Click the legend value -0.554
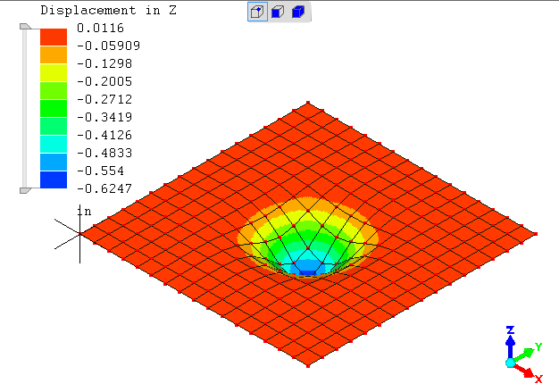The width and height of the screenshot is (559, 392). (x=101, y=171)
